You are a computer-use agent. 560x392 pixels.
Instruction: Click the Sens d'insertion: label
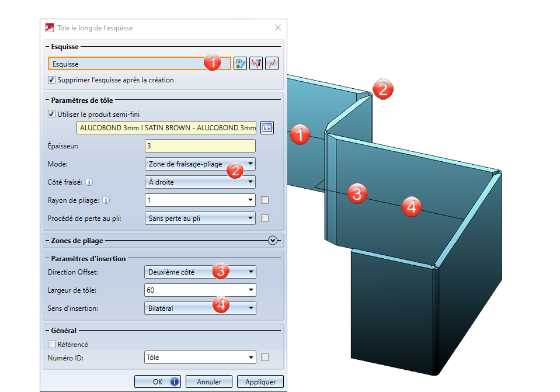tap(72, 308)
